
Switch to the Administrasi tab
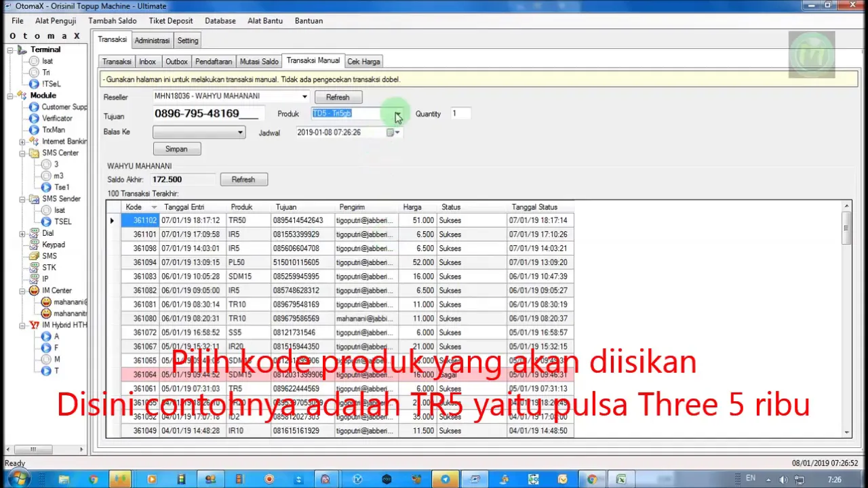pos(152,41)
